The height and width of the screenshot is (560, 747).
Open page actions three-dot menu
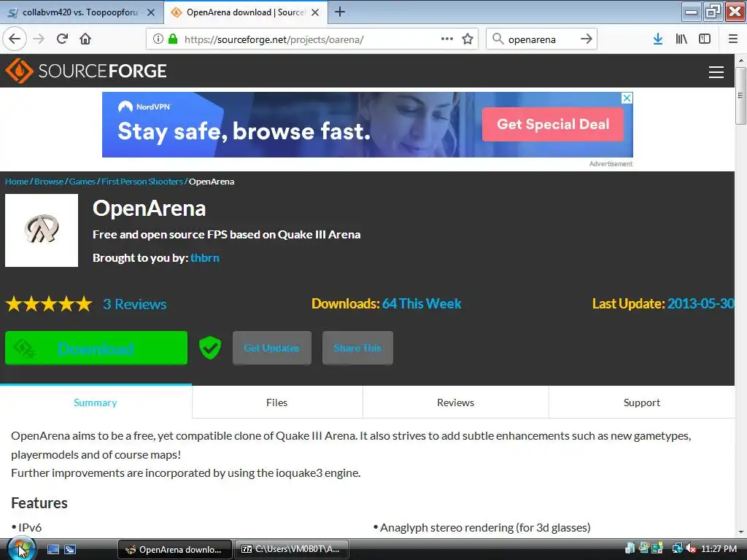click(447, 39)
